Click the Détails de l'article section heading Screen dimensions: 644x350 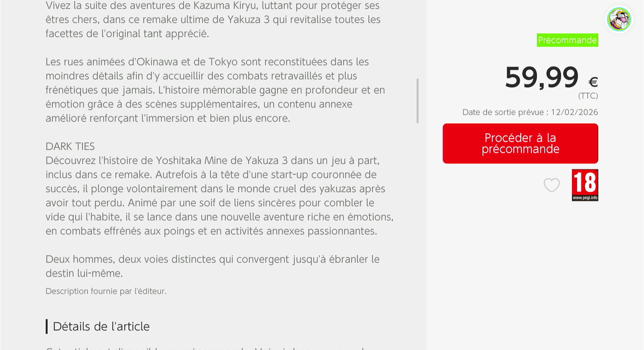click(101, 326)
